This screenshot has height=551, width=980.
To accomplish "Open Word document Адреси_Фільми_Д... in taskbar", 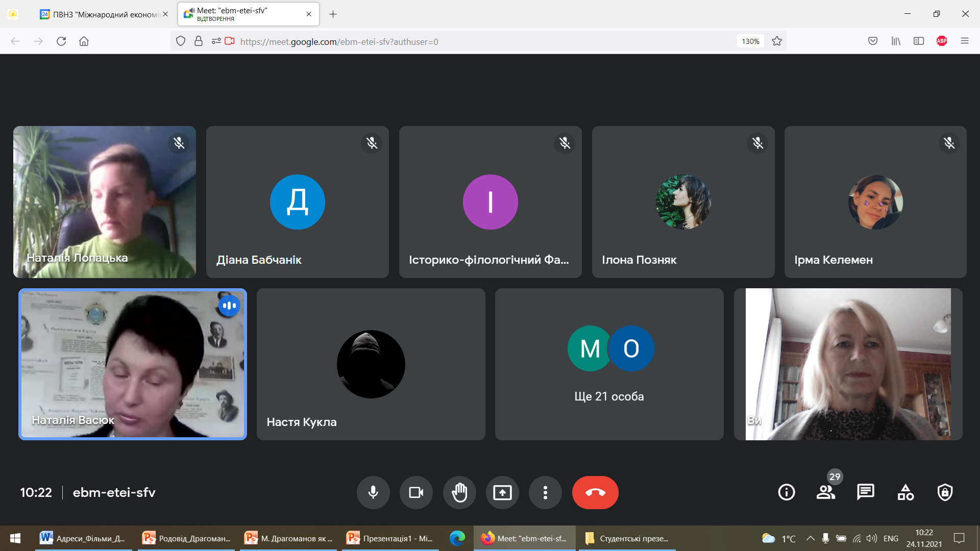I will coord(84,538).
